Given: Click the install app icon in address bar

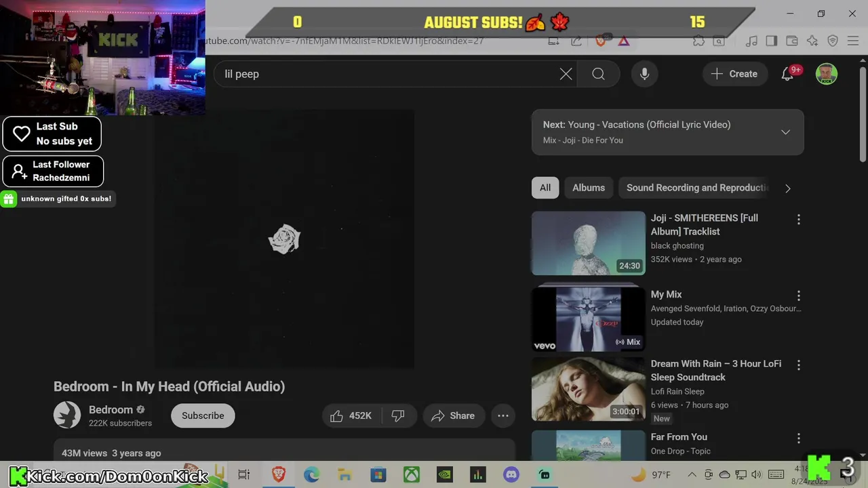Looking at the screenshot, I should [x=554, y=41].
